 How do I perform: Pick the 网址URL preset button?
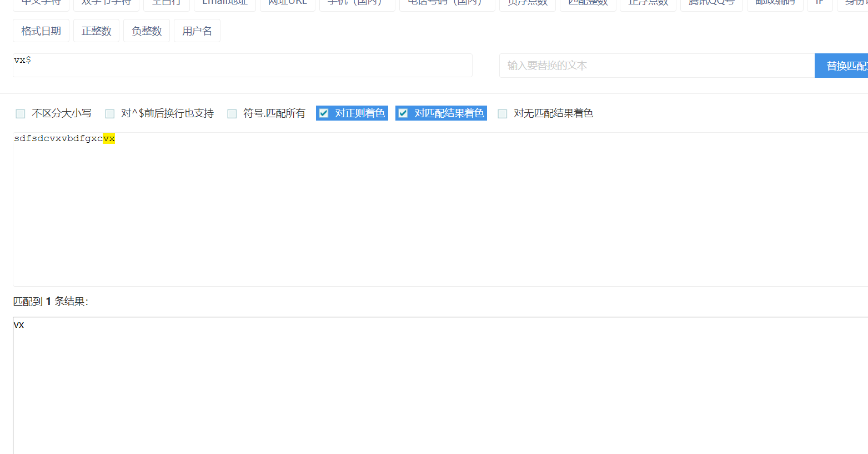click(288, 4)
